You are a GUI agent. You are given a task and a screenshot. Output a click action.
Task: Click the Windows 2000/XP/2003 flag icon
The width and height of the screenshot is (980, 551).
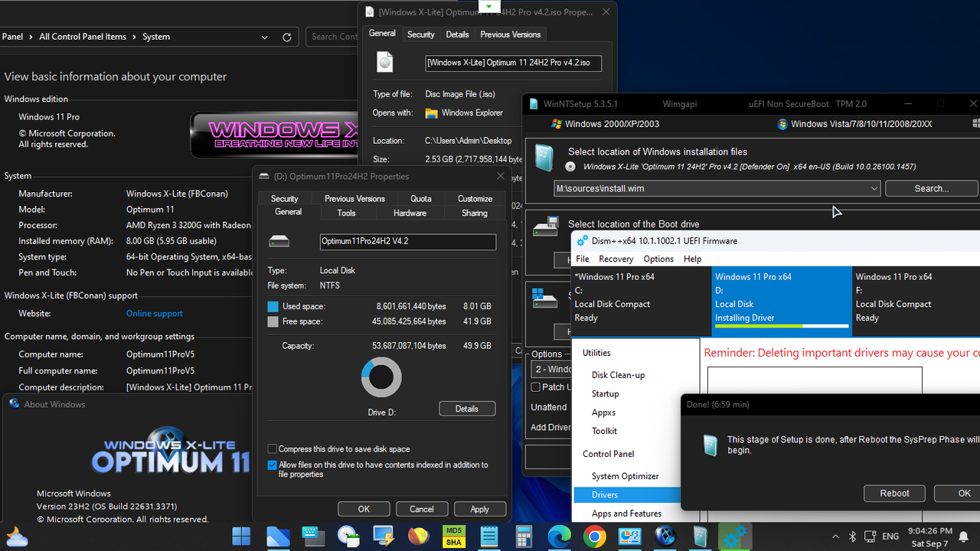click(557, 124)
